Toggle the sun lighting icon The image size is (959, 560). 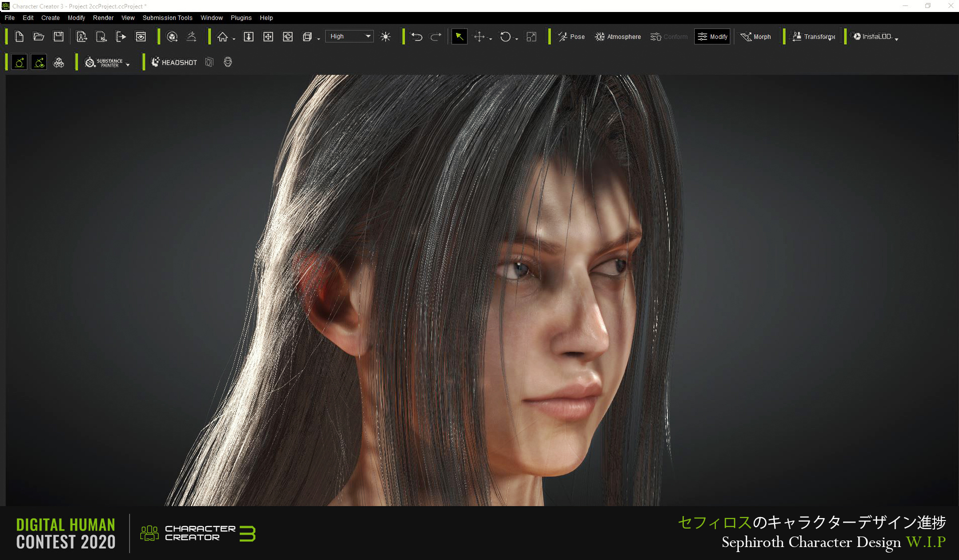point(386,36)
